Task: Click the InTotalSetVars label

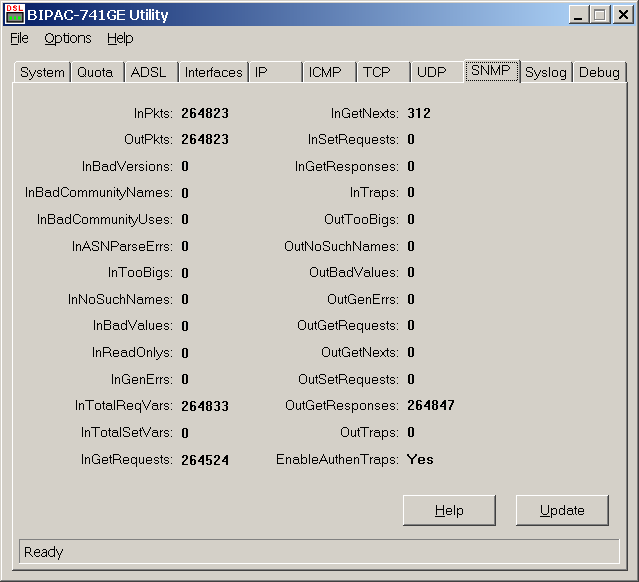Action: coord(127,432)
